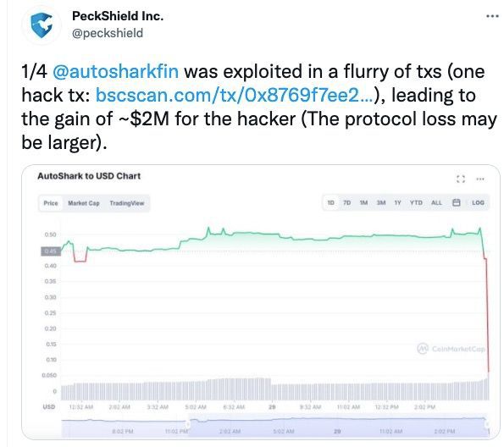Click the chart range slider left handle
Image resolution: width=504 pixels, height=447 pixels.
pos(188,424)
